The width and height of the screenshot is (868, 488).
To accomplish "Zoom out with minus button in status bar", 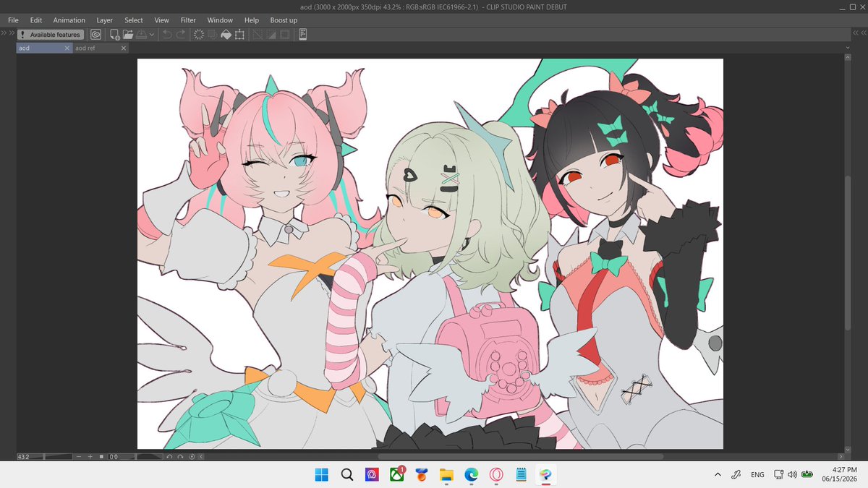I will click(79, 457).
